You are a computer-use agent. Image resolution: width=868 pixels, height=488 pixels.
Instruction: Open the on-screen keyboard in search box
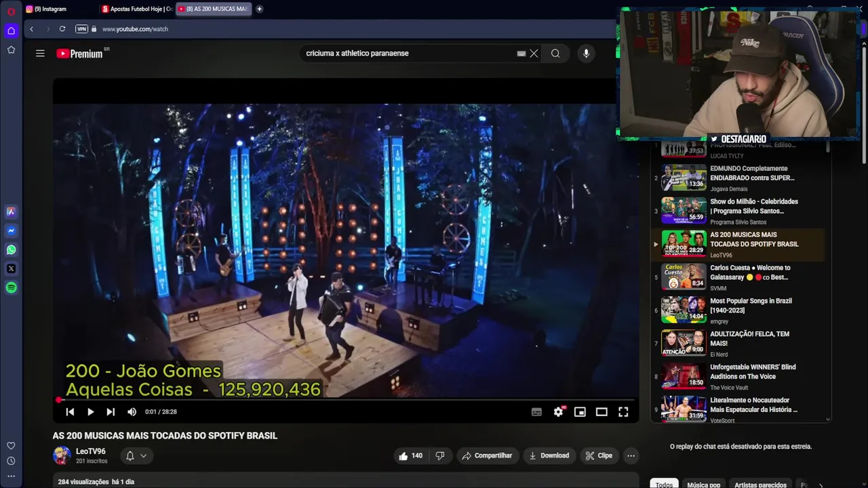click(521, 54)
